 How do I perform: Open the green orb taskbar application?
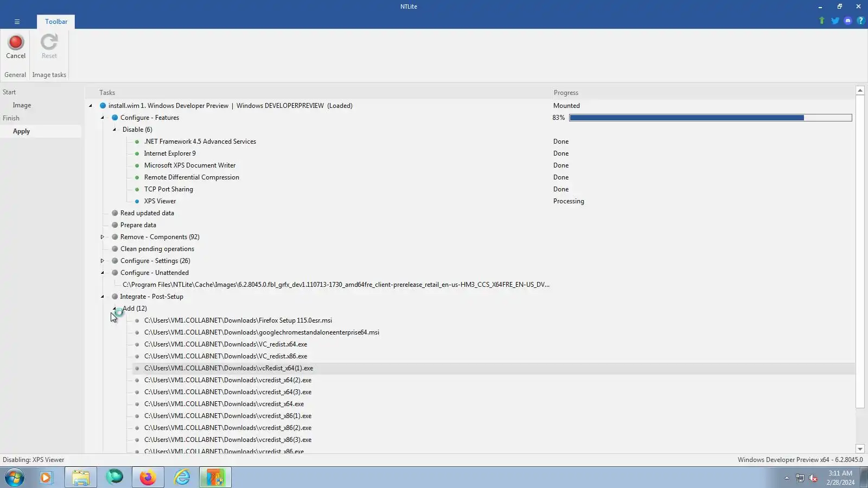[114, 478]
